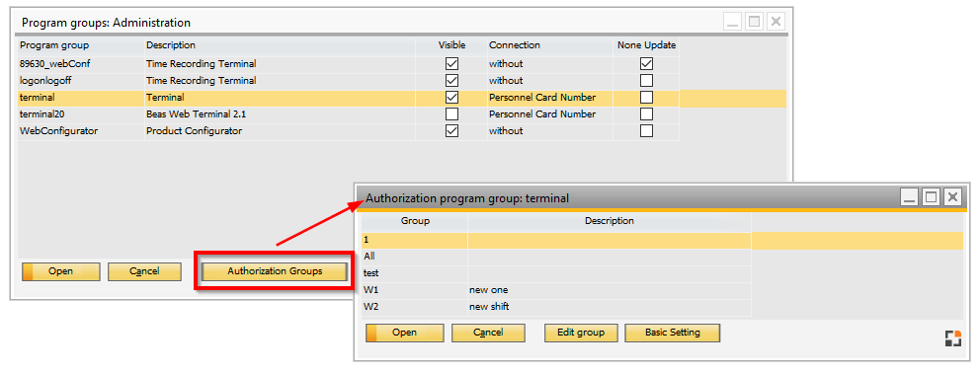Click Connection column header
The width and height of the screenshot is (980, 373).
[x=550, y=45]
